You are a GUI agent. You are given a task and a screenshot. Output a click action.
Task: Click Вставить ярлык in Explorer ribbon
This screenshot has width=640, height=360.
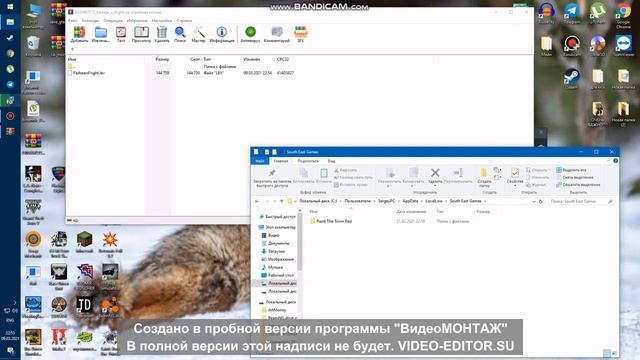(351, 184)
